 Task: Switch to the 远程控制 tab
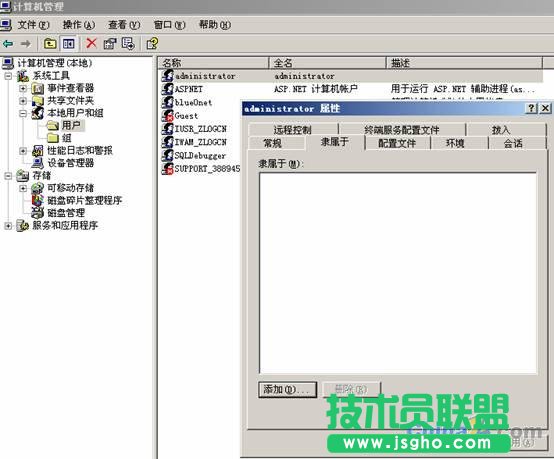tap(293, 130)
